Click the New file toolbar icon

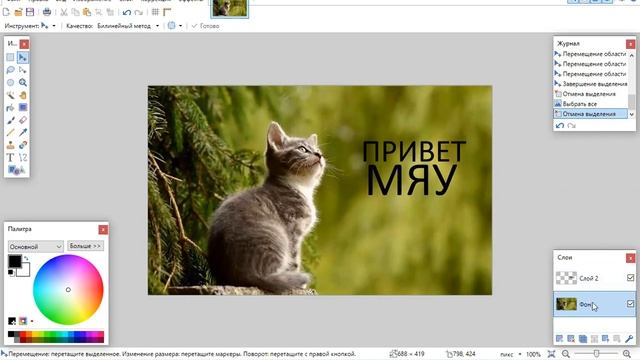point(6,12)
